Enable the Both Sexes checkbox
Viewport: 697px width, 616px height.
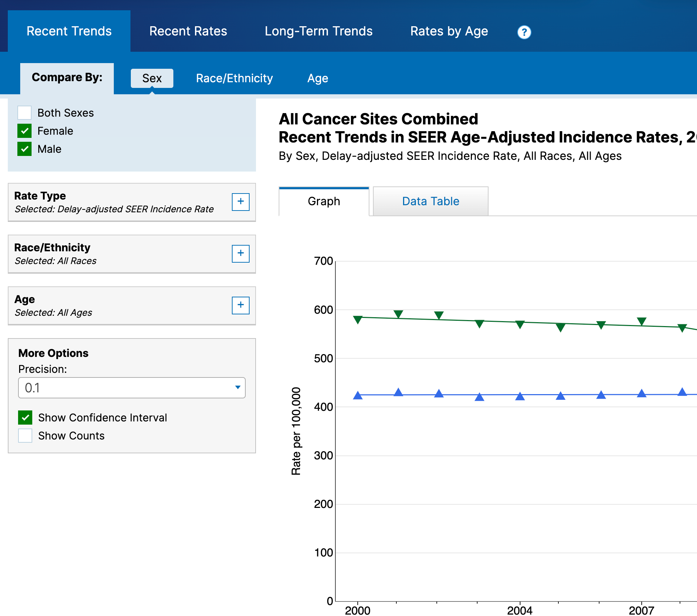click(x=24, y=113)
